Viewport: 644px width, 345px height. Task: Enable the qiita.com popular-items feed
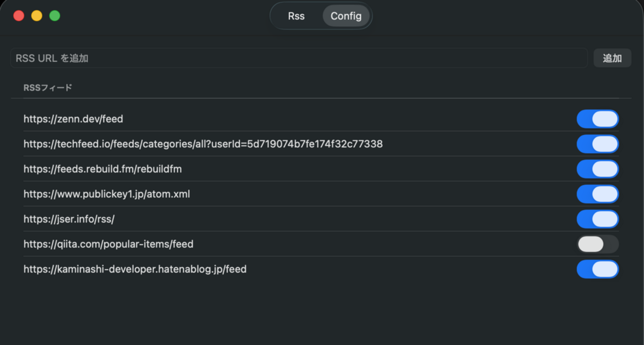coord(597,244)
